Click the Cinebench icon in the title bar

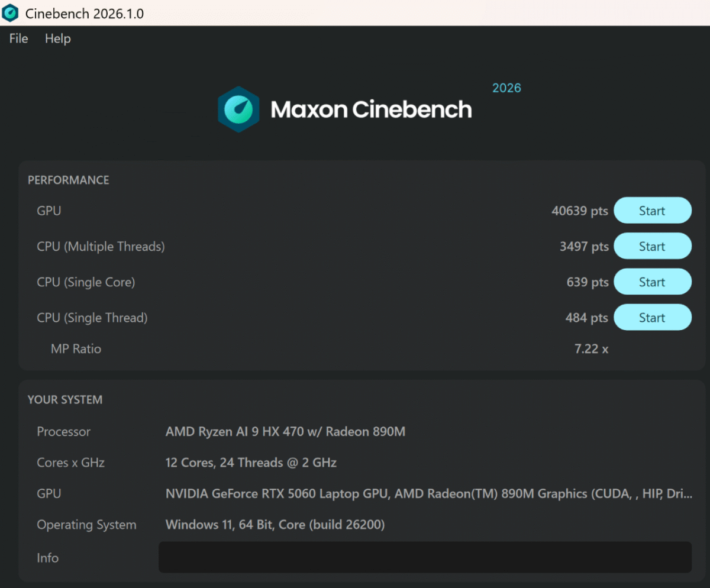pos(11,13)
